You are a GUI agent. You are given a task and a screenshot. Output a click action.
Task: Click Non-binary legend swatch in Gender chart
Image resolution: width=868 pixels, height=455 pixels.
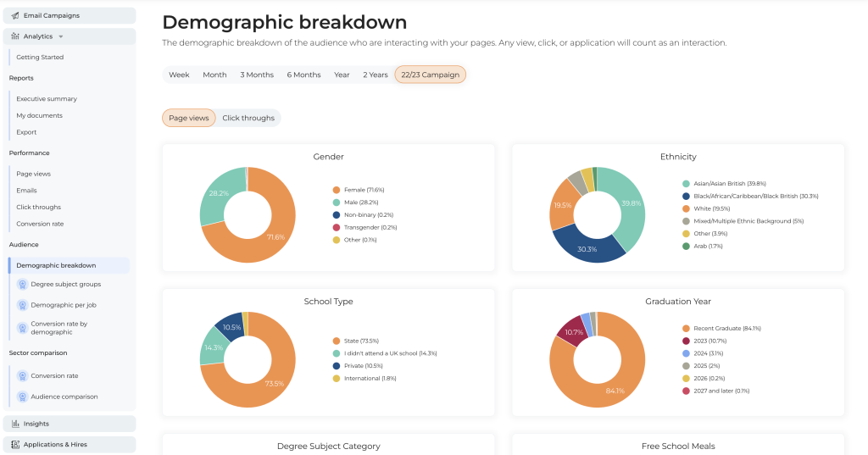(336, 214)
